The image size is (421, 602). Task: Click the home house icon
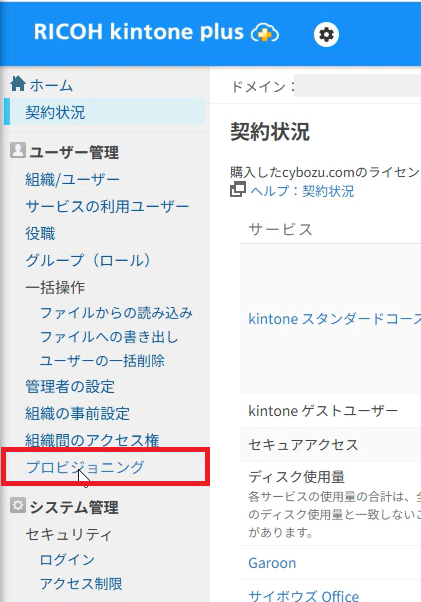(x=18, y=84)
